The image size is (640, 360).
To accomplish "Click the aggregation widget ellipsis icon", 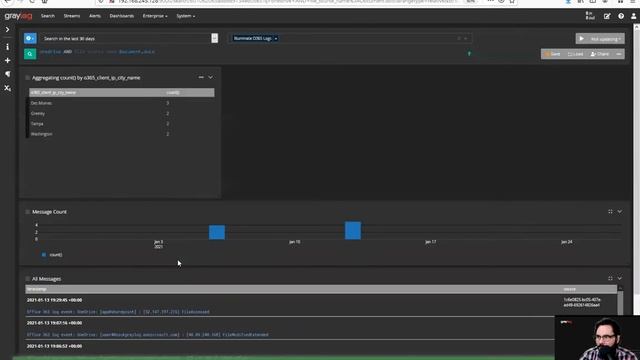I will click(201, 77).
